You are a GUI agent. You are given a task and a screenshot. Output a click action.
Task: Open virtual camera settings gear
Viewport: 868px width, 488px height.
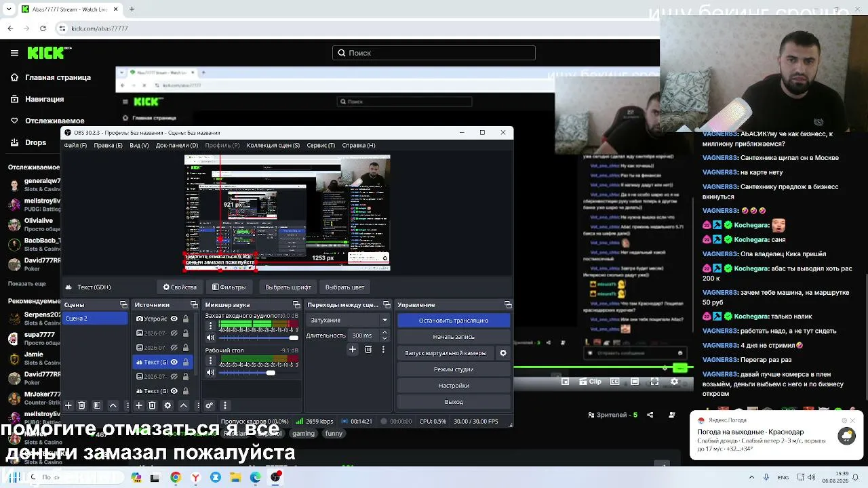pyautogui.click(x=503, y=353)
